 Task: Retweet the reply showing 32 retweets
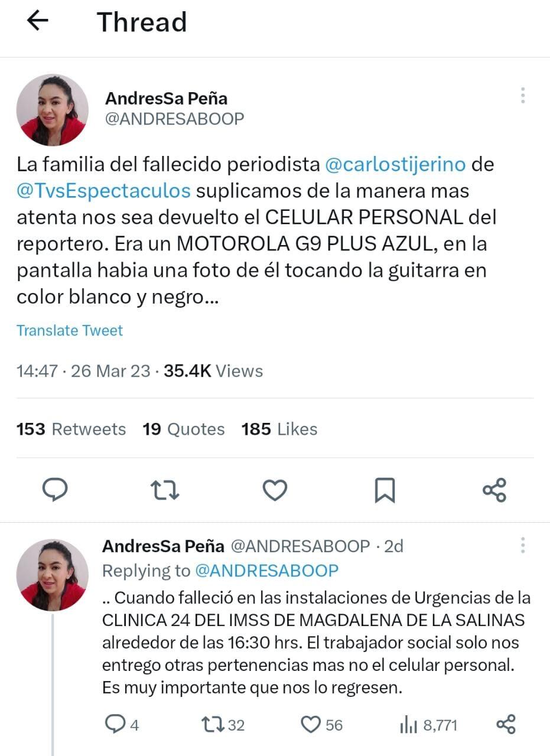point(223,725)
